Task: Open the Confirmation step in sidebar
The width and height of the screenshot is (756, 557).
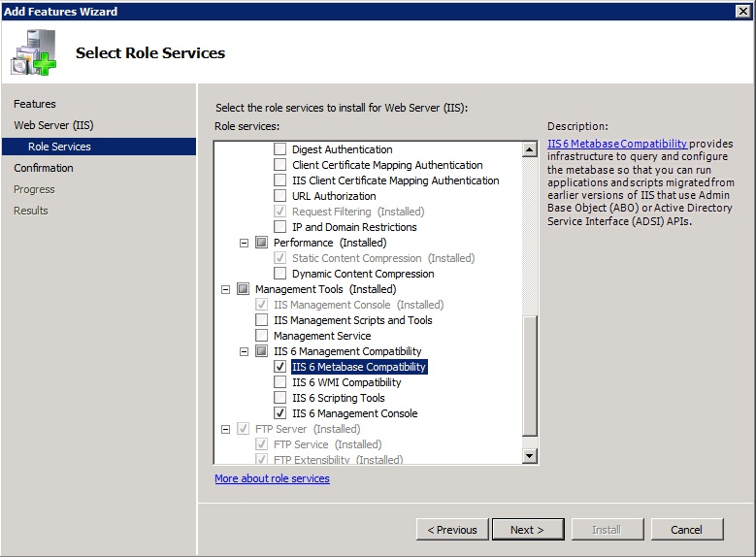Action: 44,168
